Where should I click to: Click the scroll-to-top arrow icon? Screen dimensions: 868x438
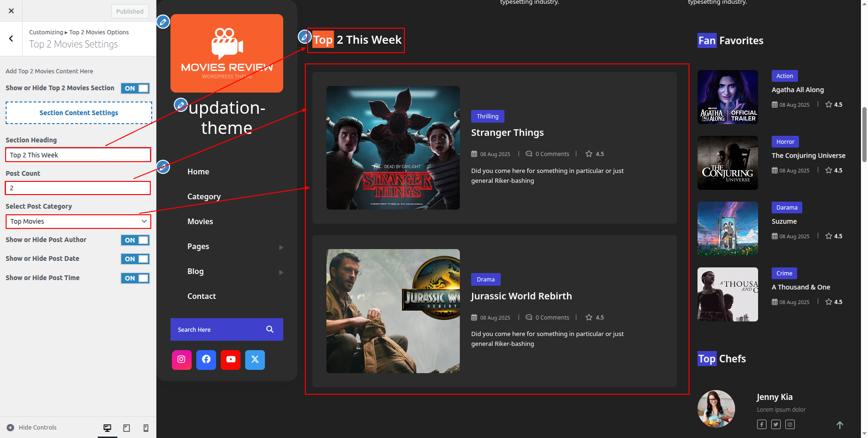(x=840, y=425)
